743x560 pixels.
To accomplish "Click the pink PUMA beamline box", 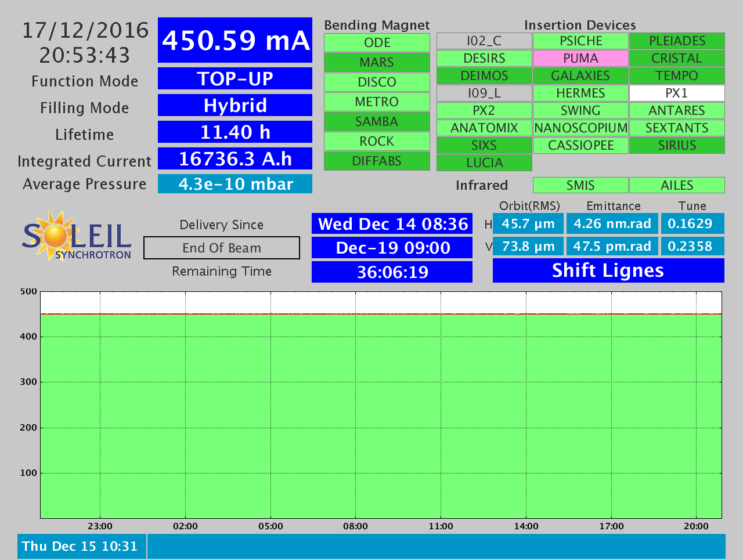I will click(x=580, y=59).
